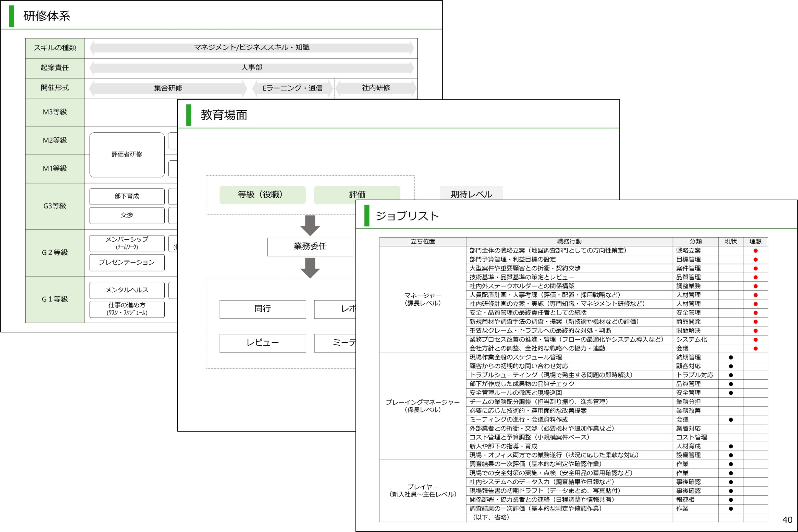Screen dimensions: 798x532
Task: Click the 同行 box
Action: pos(263,309)
